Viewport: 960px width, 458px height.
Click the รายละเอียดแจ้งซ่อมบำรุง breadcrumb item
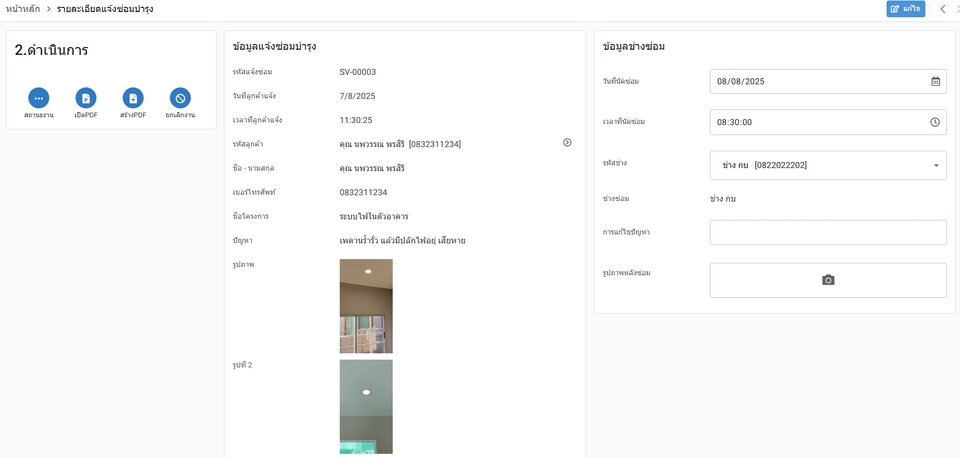(x=105, y=9)
